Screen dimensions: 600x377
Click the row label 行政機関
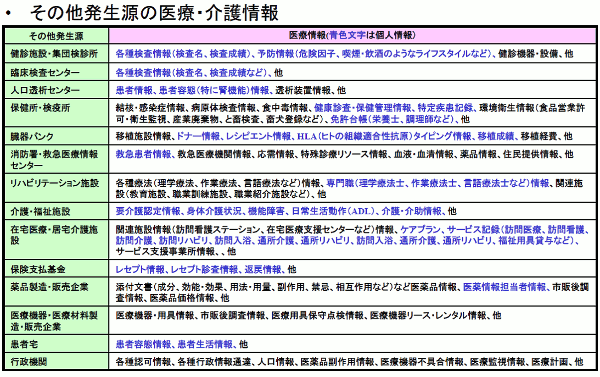tap(29, 361)
